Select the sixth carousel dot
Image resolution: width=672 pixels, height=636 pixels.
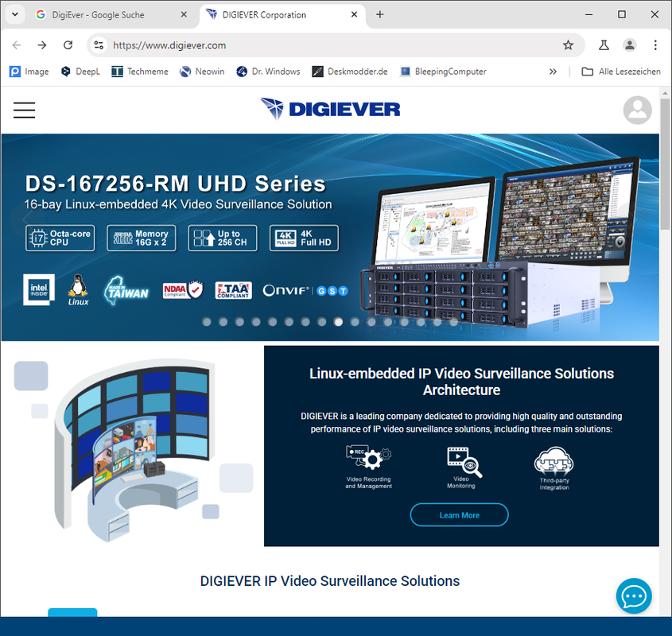tap(289, 322)
